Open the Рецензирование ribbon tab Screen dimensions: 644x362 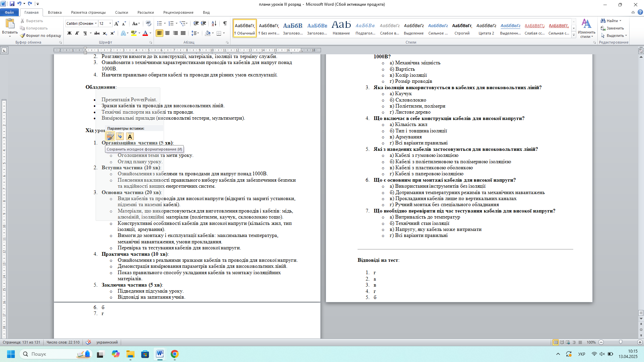tap(178, 12)
